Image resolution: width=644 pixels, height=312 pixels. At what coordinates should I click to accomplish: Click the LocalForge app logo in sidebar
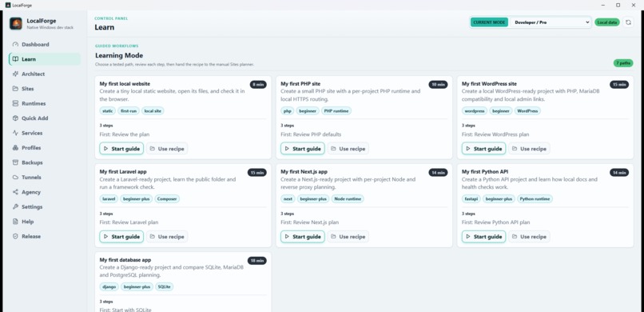[x=16, y=24]
